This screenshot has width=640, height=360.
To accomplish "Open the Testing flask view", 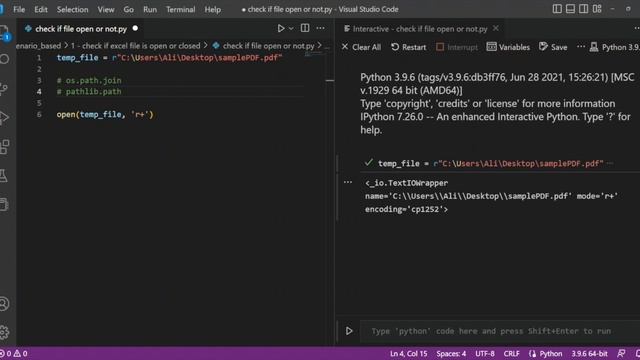I will (x=4, y=176).
